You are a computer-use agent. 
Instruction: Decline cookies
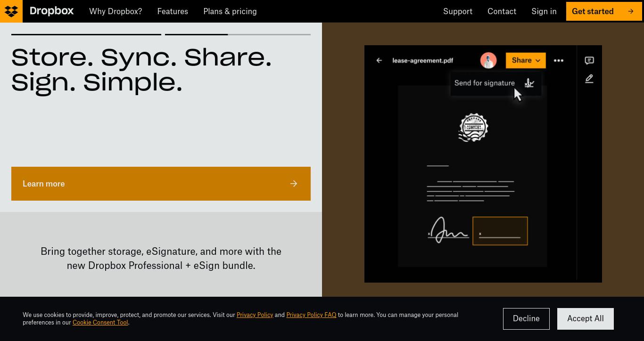pos(526,319)
